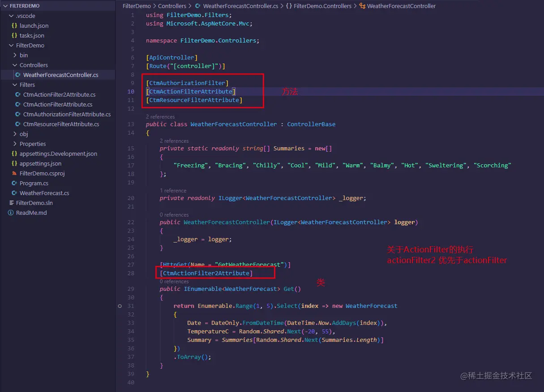Click the C# icon in the breadcrumb

click(x=197, y=6)
